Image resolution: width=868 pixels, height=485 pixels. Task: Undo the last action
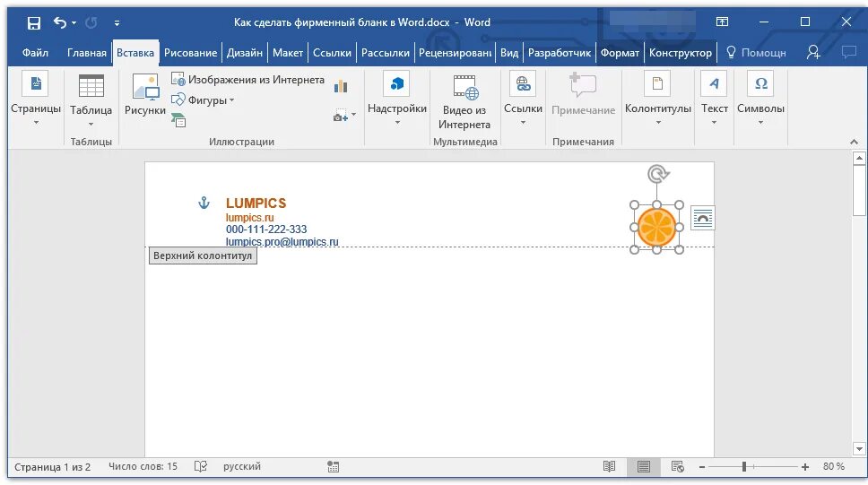(x=60, y=22)
